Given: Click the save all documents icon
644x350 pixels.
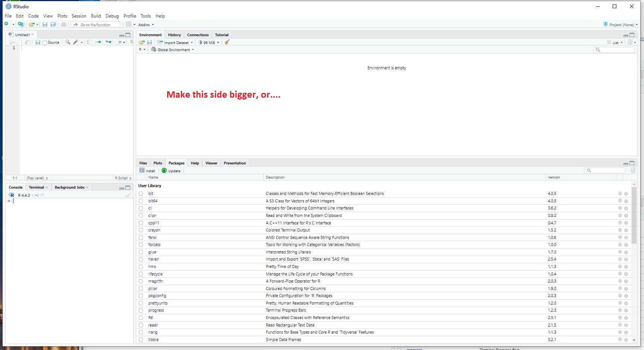Looking at the screenshot, I should (x=53, y=25).
